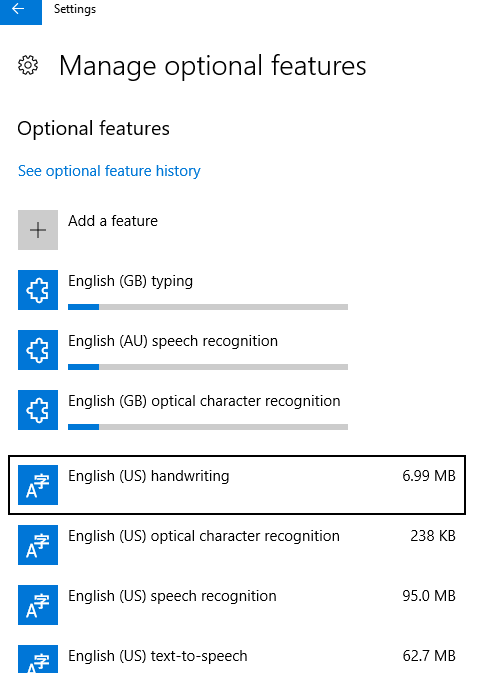Select the puzzle icon for English (AU) speech recognition
This screenshot has width=491, height=673.
click(x=38, y=350)
